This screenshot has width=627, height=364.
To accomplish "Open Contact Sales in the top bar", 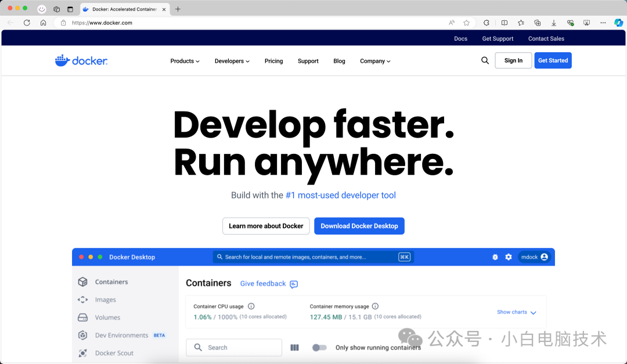I will point(546,38).
